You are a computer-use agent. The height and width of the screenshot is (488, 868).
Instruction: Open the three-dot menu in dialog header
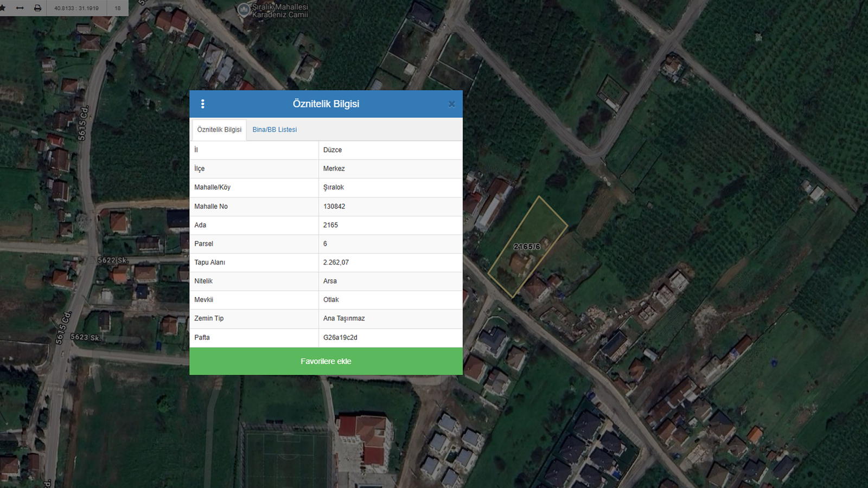[203, 104]
